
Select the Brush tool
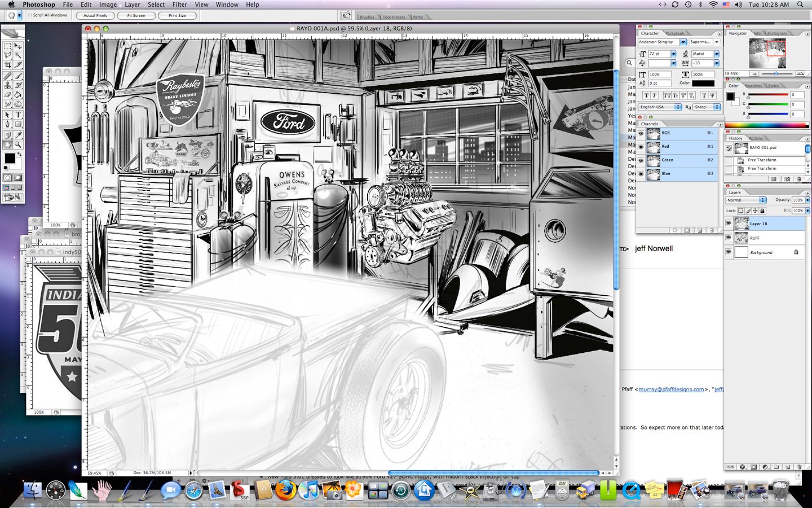(x=18, y=76)
